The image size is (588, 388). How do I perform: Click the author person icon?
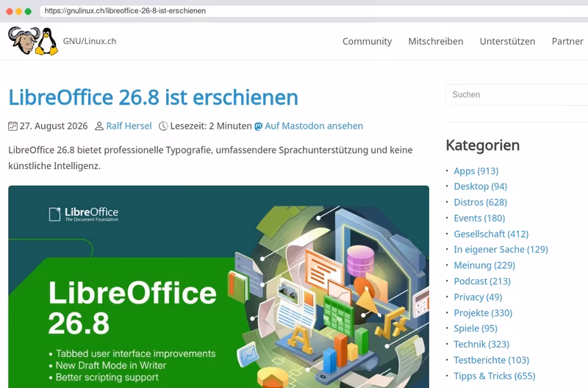(99, 126)
